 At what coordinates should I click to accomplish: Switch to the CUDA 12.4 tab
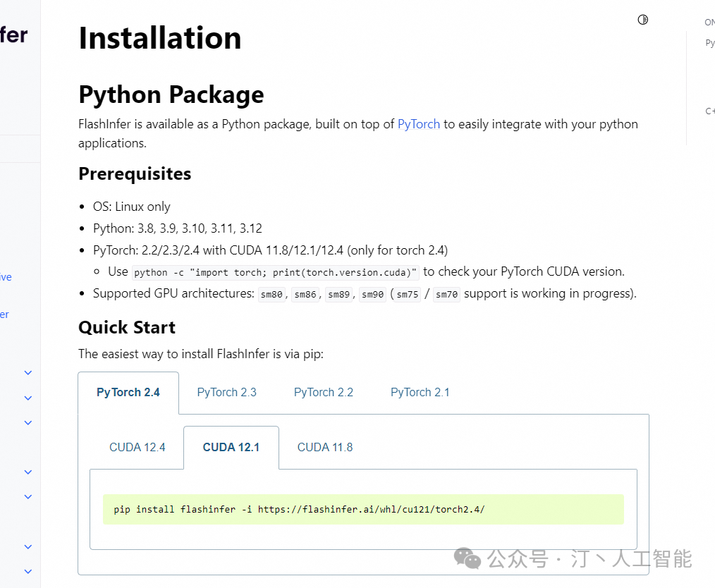click(137, 447)
